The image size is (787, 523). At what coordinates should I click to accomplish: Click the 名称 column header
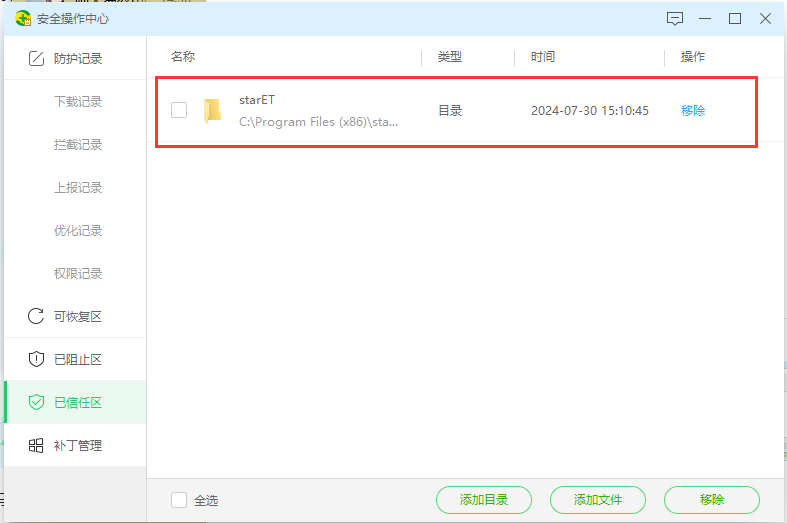click(183, 57)
